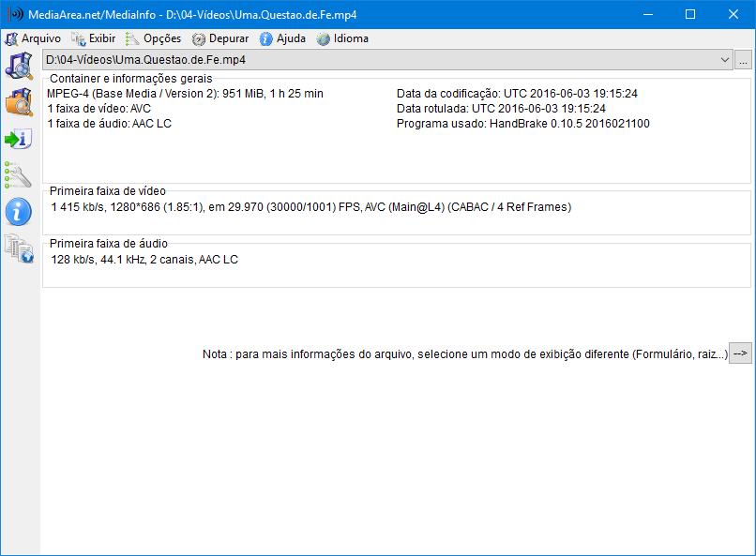Click the '...' browse button next to path

coord(743,60)
